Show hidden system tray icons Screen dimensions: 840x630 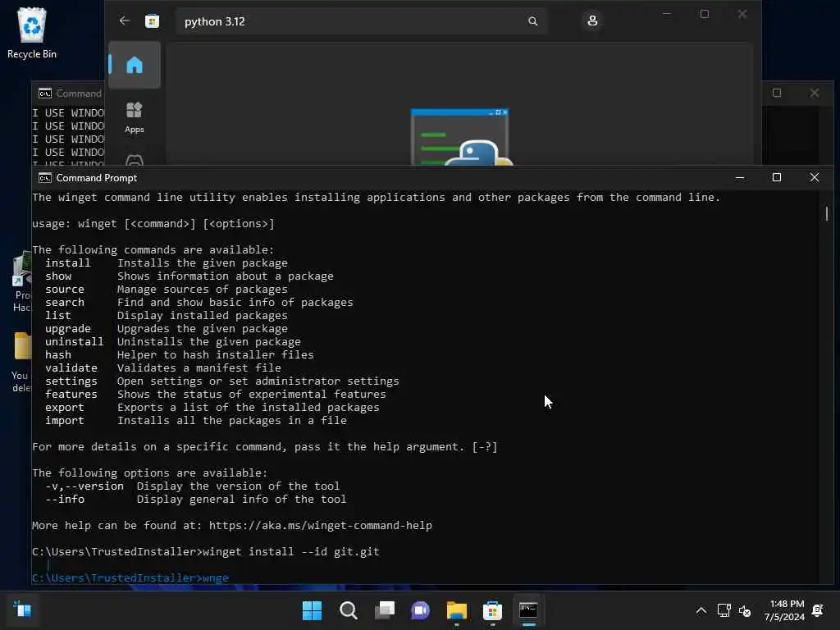pyautogui.click(x=701, y=610)
